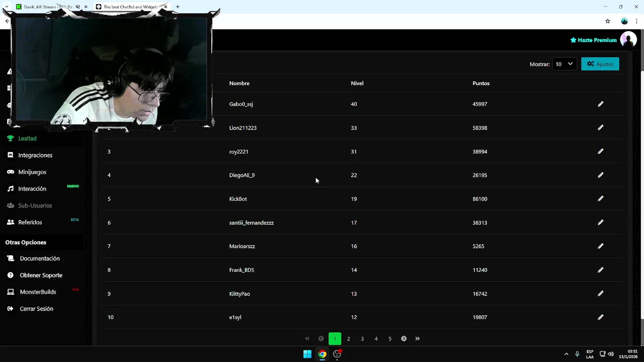Go to page 5 of the table
644x362 pixels.
click(x=390, y=339)
